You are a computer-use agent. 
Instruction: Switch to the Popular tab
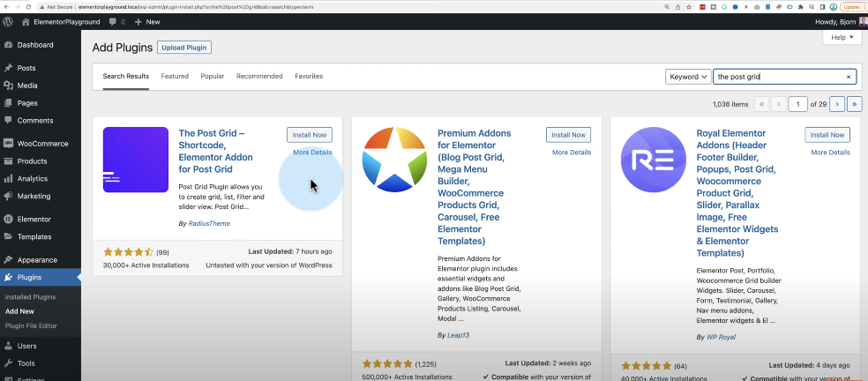[x=213, y=77]
